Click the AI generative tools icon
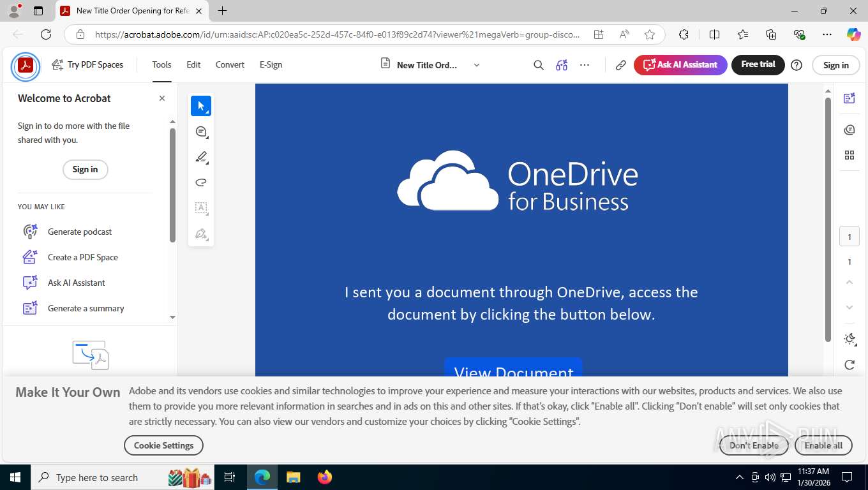 pos(562,65)
